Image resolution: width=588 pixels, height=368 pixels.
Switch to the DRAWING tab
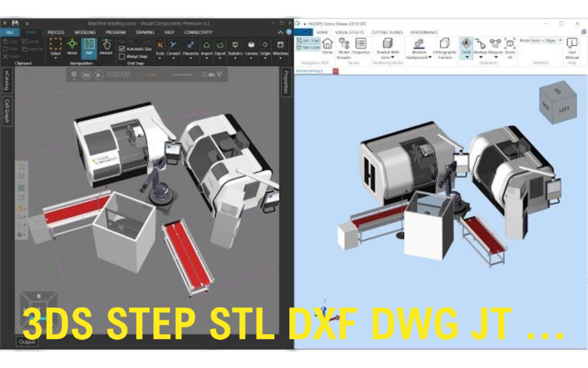click(145, 33)
